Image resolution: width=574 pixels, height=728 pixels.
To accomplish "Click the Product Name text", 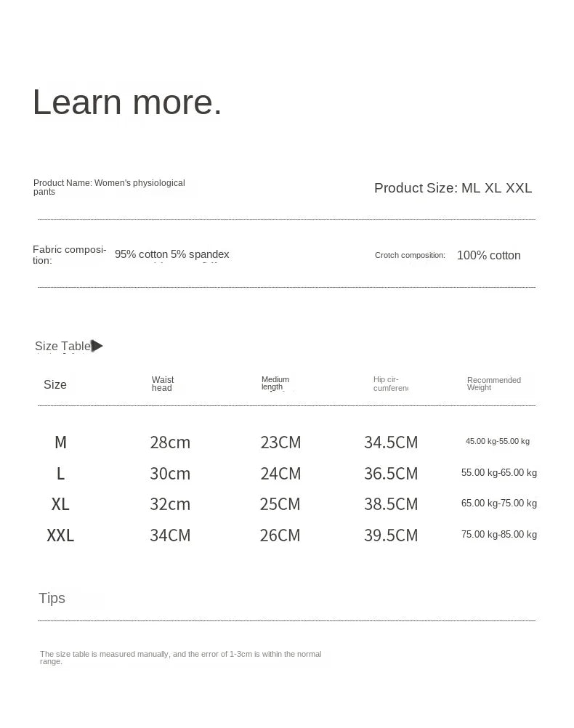I will click(x=109, y=187).
